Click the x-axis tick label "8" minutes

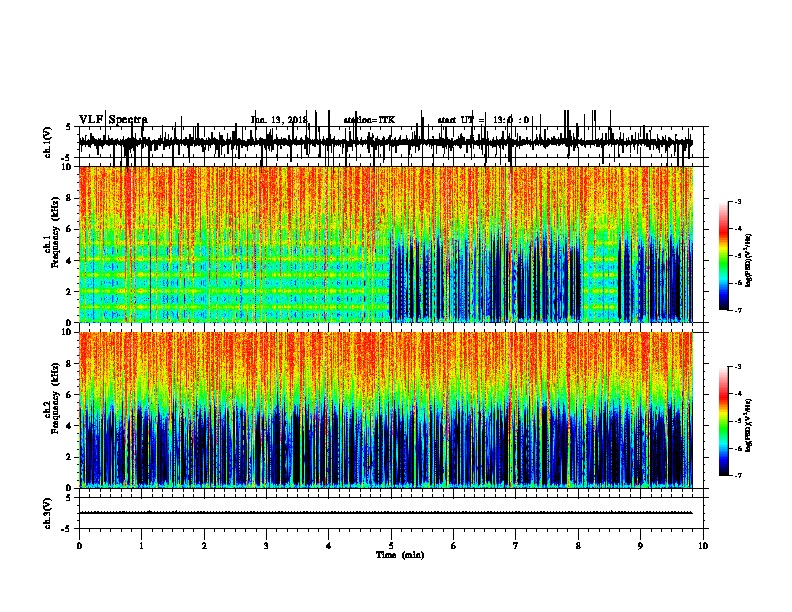[578, 545]
